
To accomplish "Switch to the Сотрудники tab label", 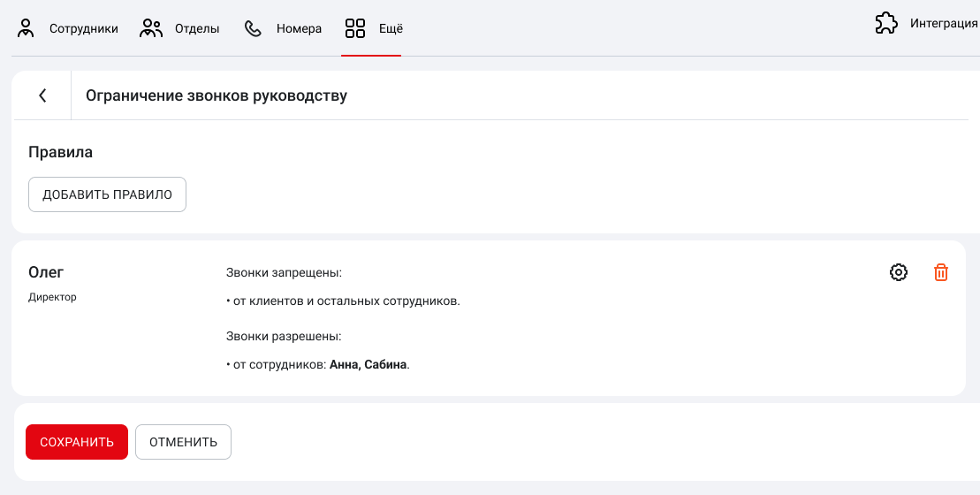I will 84,28.
